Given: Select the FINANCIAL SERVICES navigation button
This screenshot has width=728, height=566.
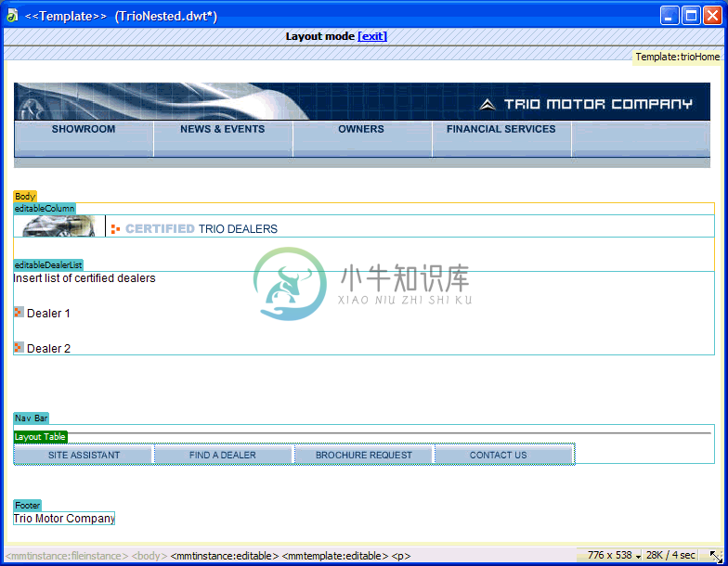Looking at the screenshot, I should [501, 139].
